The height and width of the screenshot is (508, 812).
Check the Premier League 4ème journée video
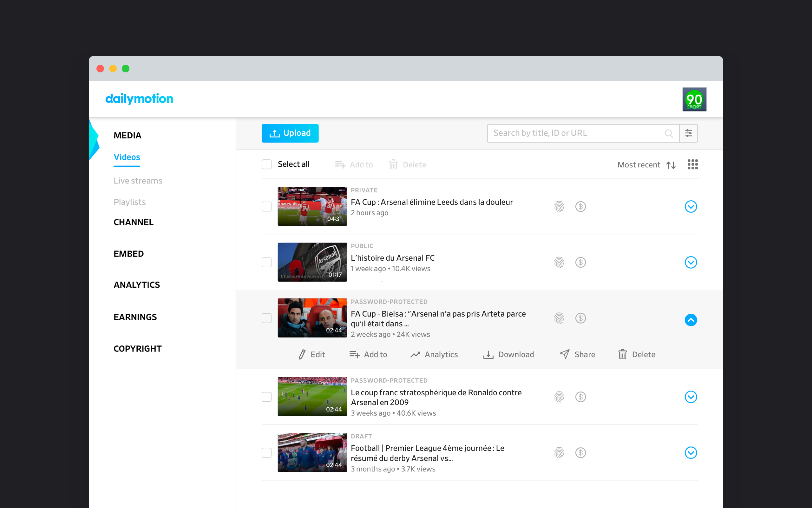pyautogui.click(x=266, y=452)
